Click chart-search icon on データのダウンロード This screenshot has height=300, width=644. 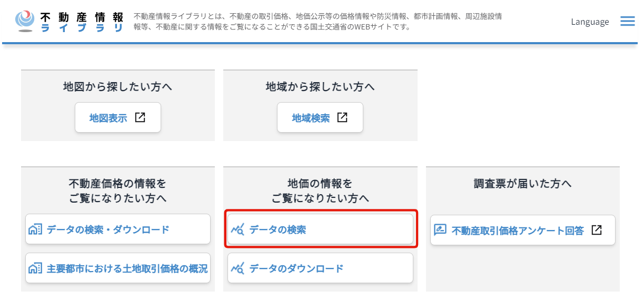[237, 268]
